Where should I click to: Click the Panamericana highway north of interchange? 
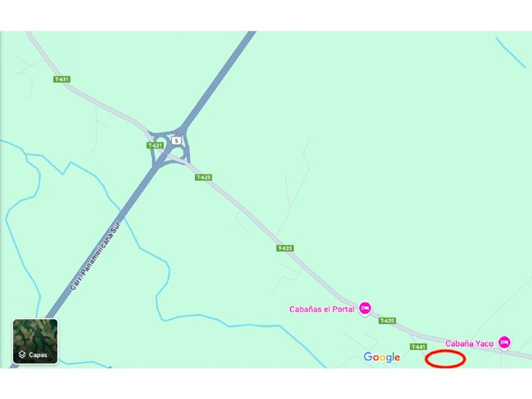coord(221,78)
